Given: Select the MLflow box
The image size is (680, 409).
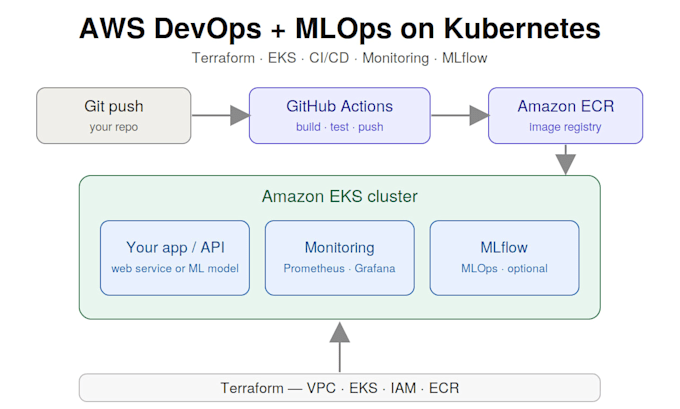Looking at the screenshot, I should [x=504, y=258].
